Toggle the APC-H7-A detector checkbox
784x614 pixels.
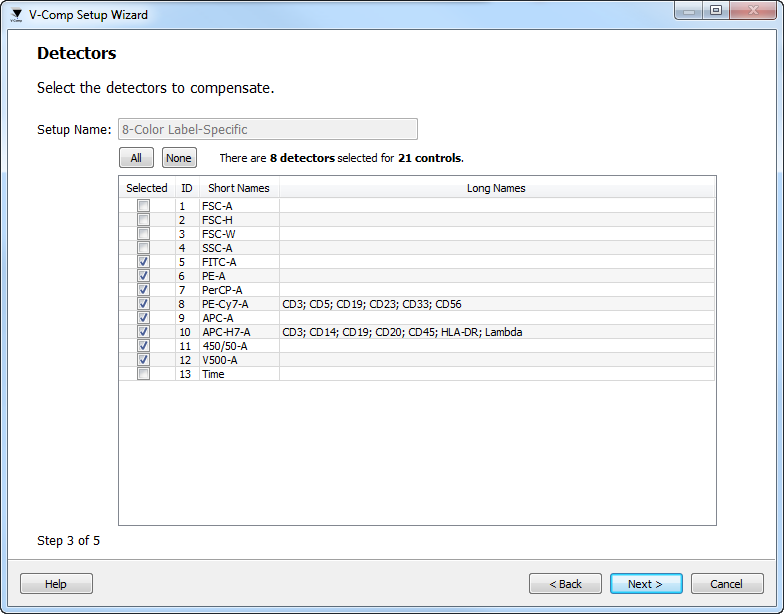pos(144,332)
